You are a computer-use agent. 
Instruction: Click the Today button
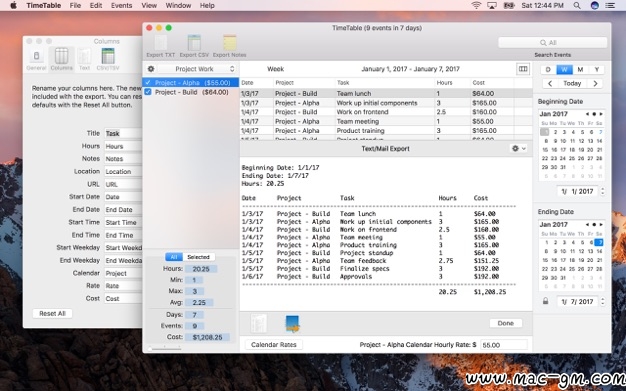tap(572, 83)
